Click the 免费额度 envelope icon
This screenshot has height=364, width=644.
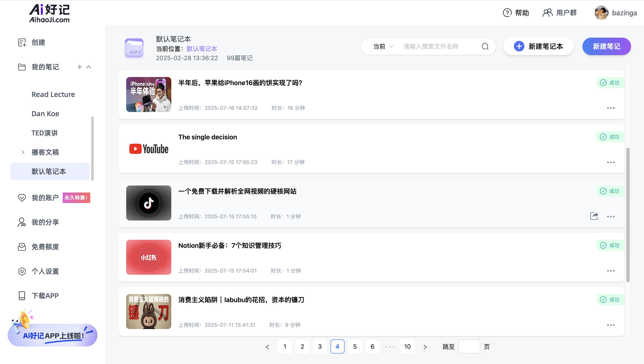tap(22, 247)
